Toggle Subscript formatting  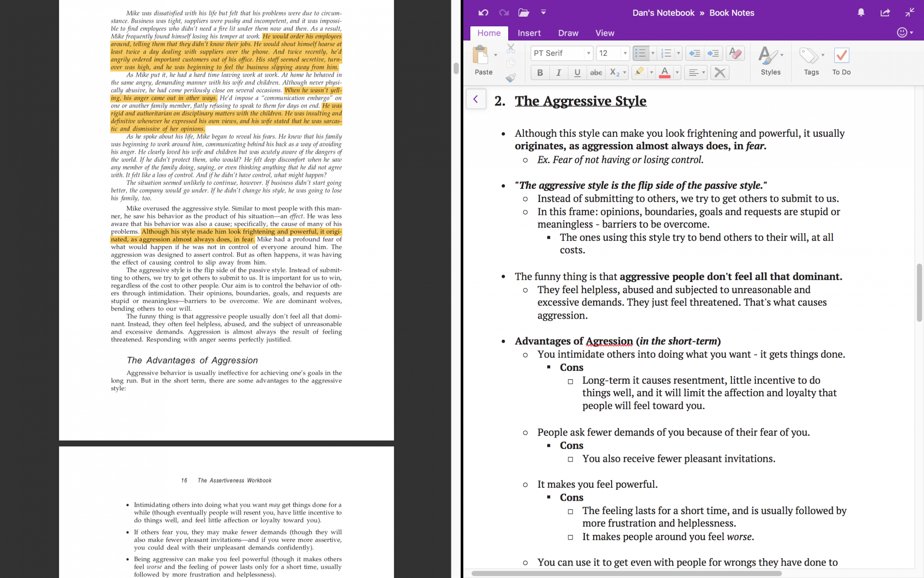[614, 73]
